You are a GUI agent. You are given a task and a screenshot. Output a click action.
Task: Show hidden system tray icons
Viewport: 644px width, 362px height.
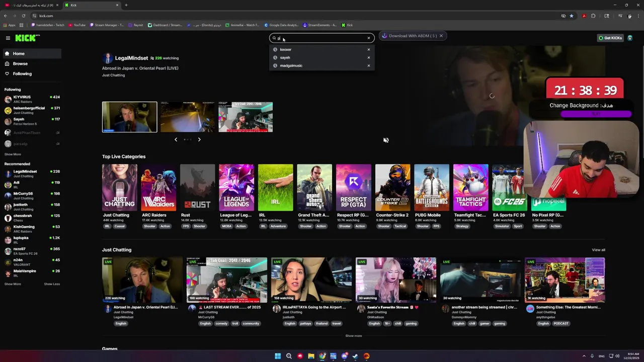tap(584, 356)
